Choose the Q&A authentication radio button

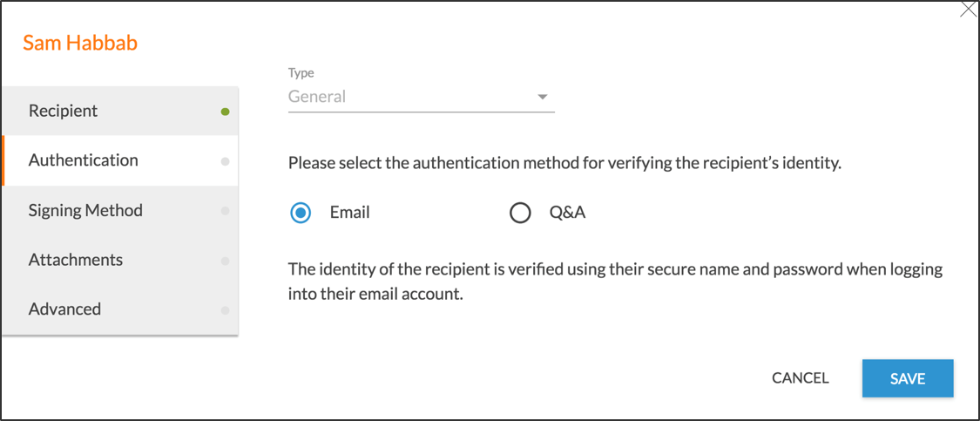(x=520, y=213)
